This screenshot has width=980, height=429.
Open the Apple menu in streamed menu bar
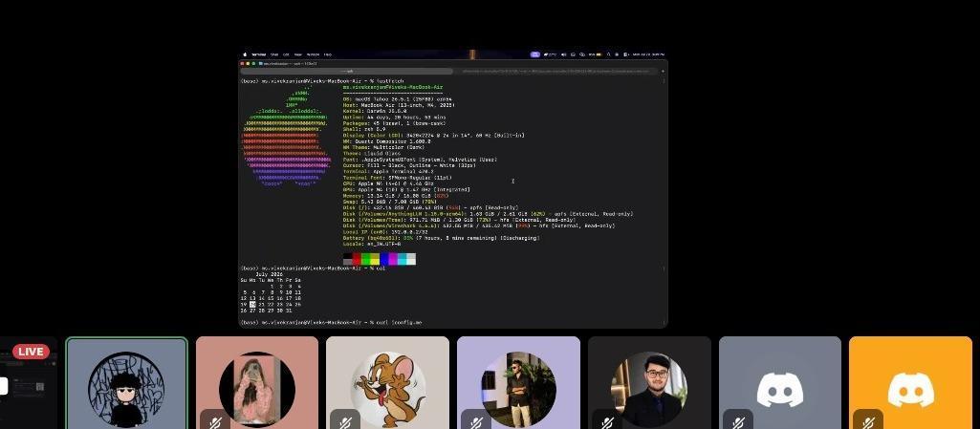[245, 54]
